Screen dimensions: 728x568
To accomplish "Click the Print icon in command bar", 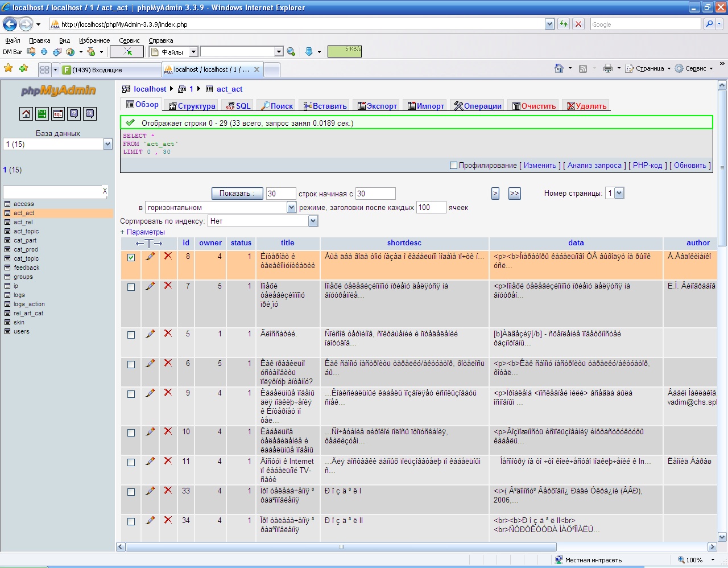I will 608,68.
